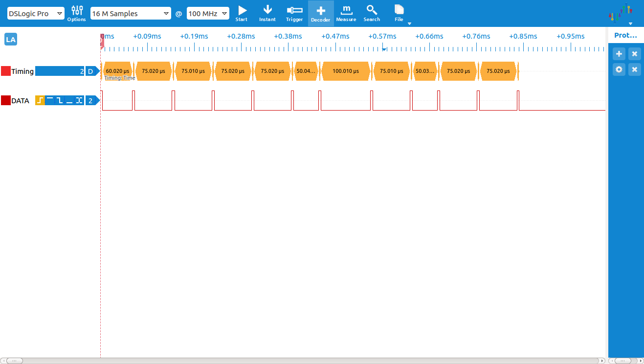Open the Search tool
The height and width of the screenshot is (364, 644).
[372, 13]
